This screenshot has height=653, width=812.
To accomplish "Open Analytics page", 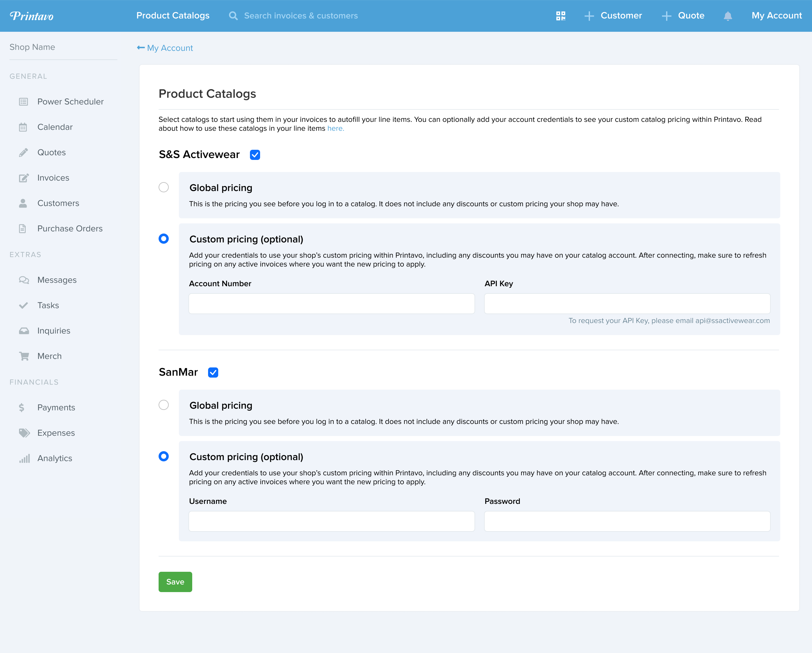I will click(55, 458).
